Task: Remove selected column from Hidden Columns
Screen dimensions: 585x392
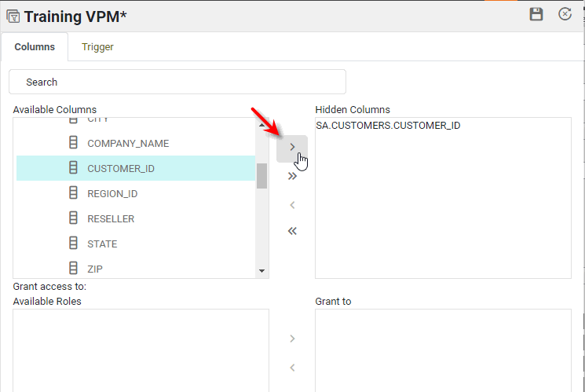Action: [x=292, y=205]
